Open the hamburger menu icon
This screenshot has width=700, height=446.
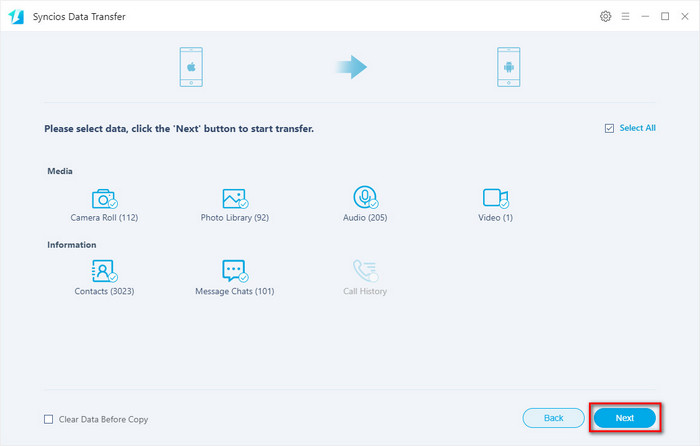tap(625, 17)
